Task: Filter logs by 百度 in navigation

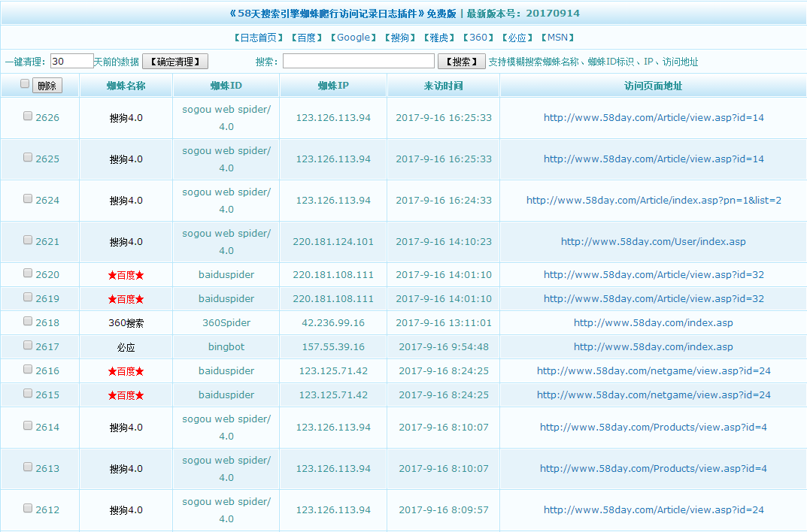Action: [306, 38]
